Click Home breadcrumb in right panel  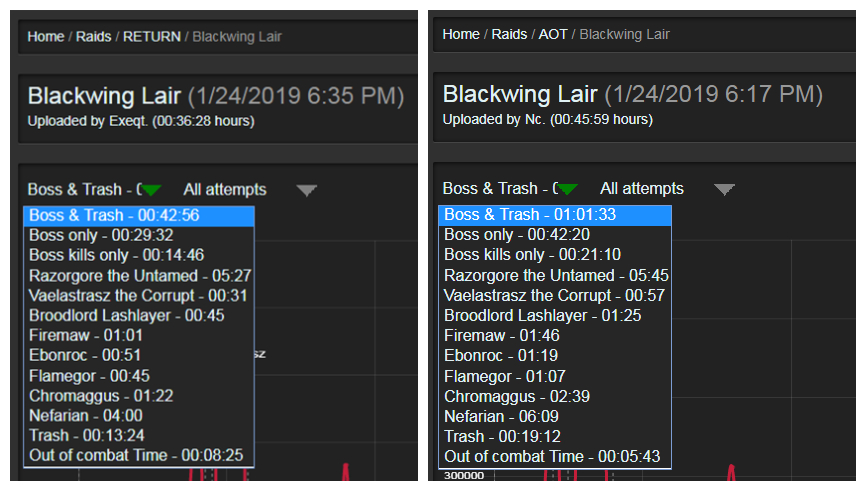(461, 34)
